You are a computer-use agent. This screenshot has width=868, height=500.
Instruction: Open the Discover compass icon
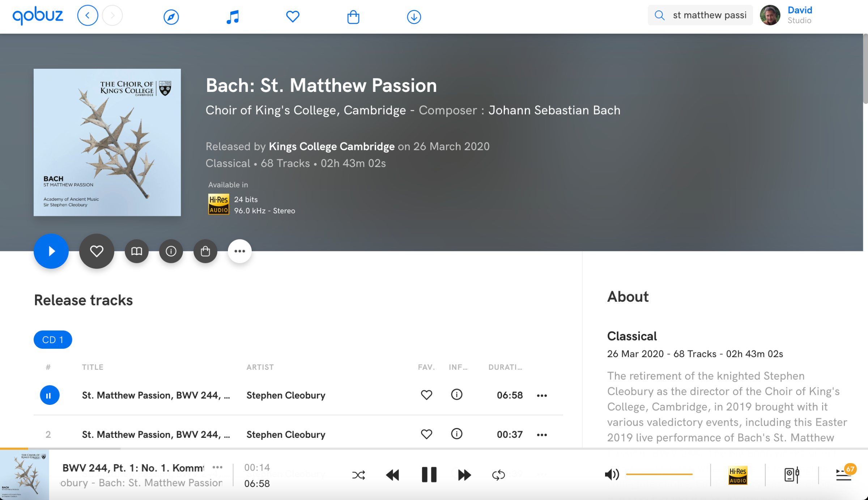tap(171, 17)
